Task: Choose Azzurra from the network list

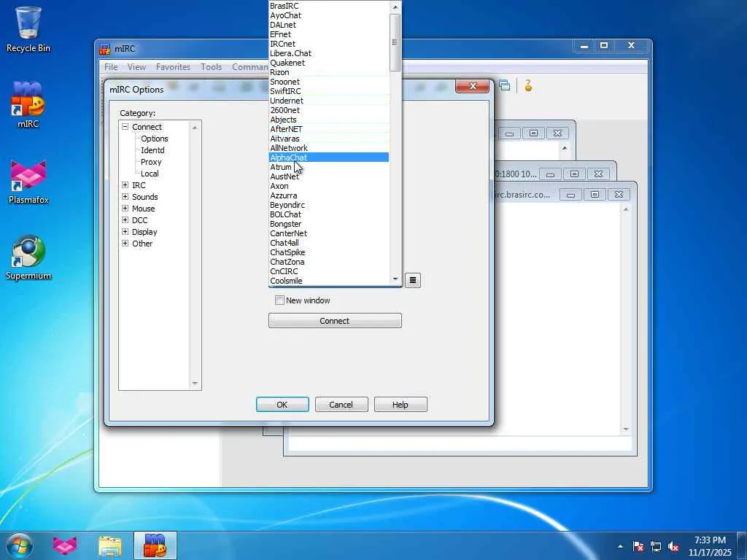Action: tap(329, 195)
